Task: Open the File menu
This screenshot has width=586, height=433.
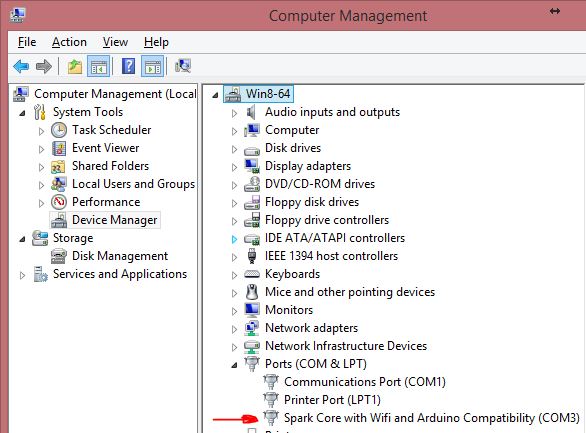Action: [x=27, y=42]
